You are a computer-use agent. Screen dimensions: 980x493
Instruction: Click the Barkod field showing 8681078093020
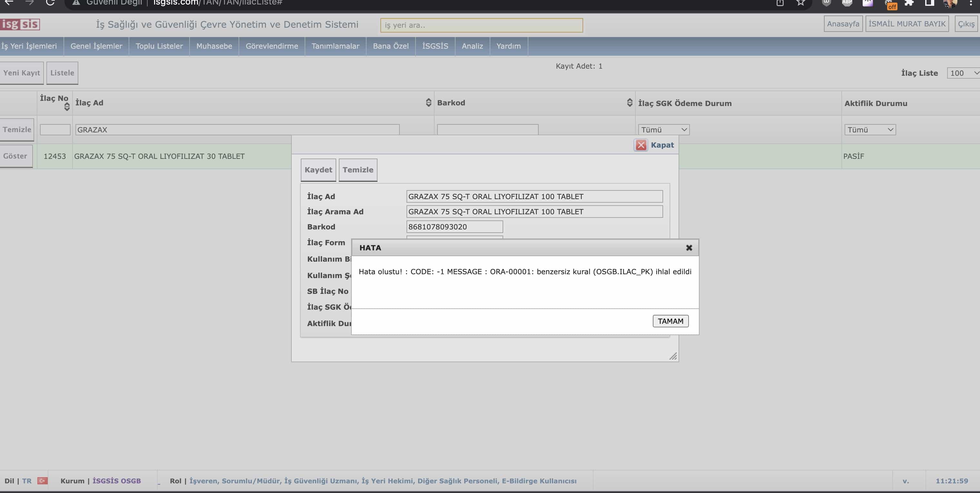click(454, 227)
